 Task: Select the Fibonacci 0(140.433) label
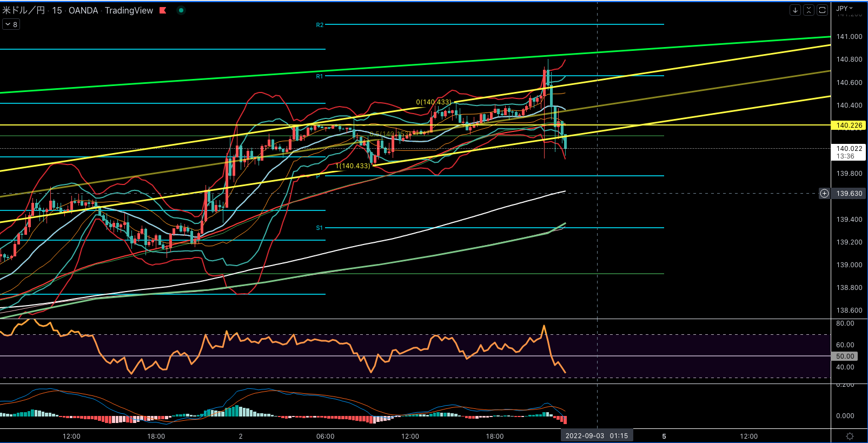433,102
